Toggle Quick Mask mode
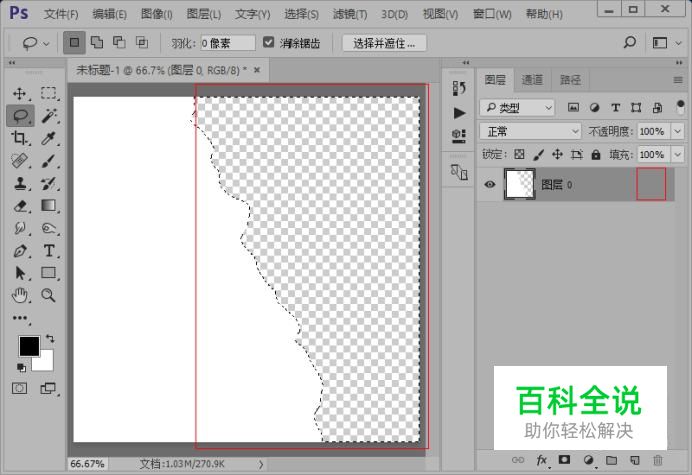Screen dimensions: 692x475 [19, 388]
